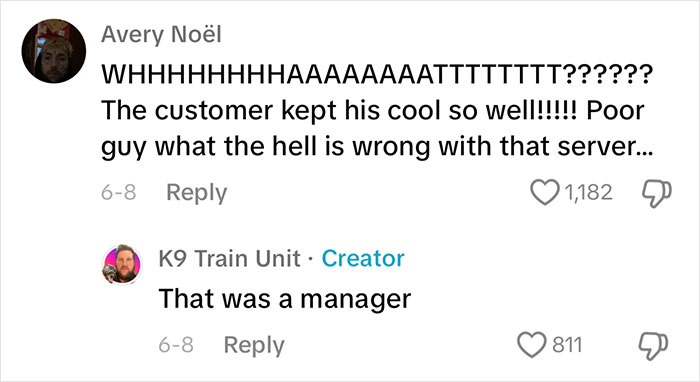Click the 'WHHHHHAAAATTTT??????' comment line
The height and width of the screenshot is (382, 700).
(377, 75)
